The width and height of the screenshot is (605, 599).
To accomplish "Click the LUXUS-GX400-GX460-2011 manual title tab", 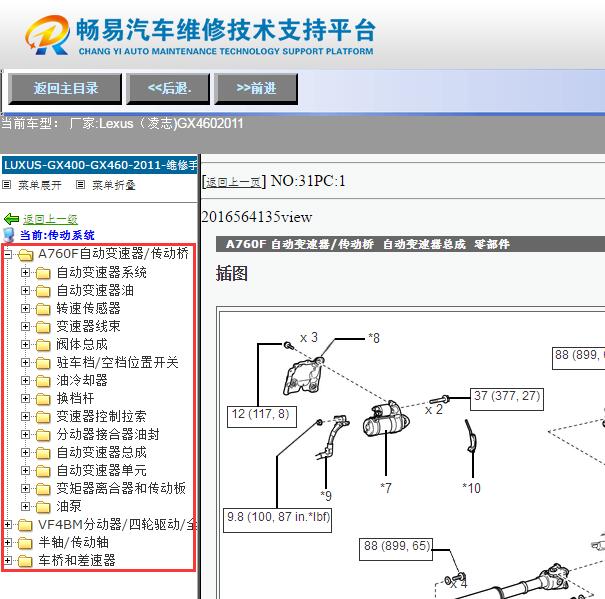I will coord(100,166).
